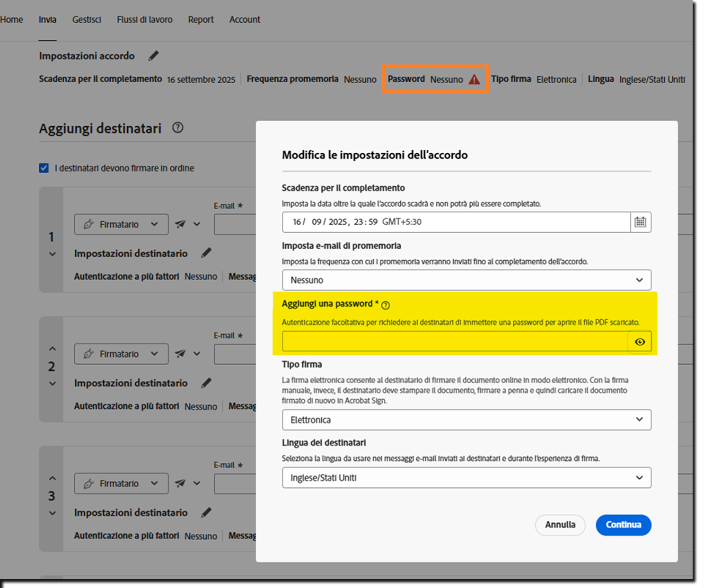
Task: Toggle the eye icon to show password
Action: pyautogui.click(x=640, y=342)
